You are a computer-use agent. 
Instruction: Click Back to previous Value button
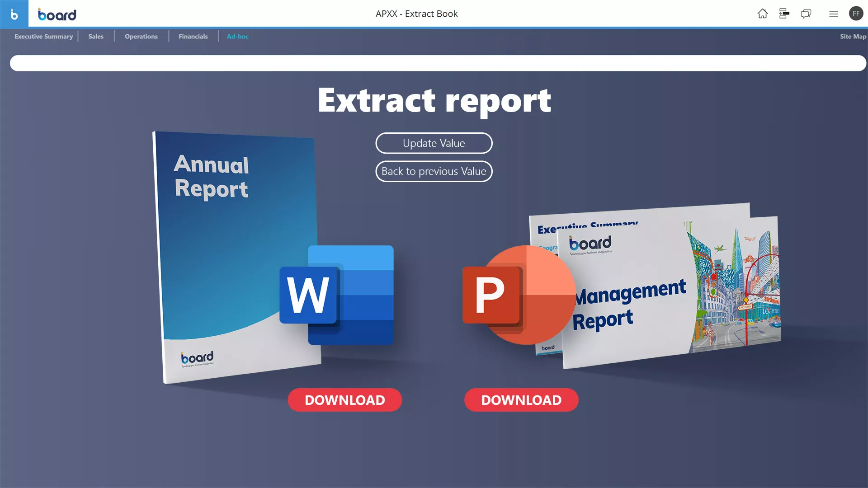(434, 171)
